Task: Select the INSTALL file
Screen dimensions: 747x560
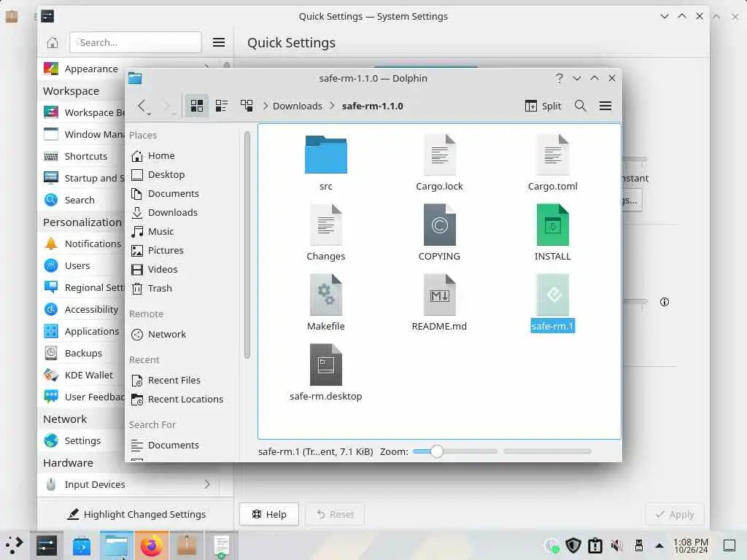Action: [x=553, y=233]
